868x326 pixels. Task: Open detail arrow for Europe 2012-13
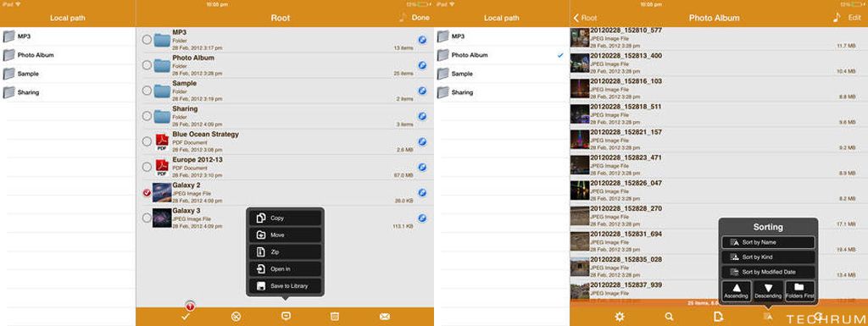point(422,167)
